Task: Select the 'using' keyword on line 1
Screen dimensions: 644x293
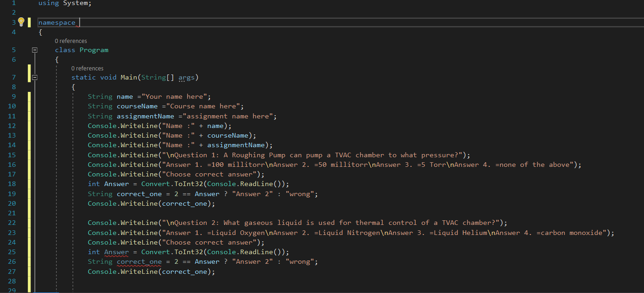Action: (x=48, y=3)
